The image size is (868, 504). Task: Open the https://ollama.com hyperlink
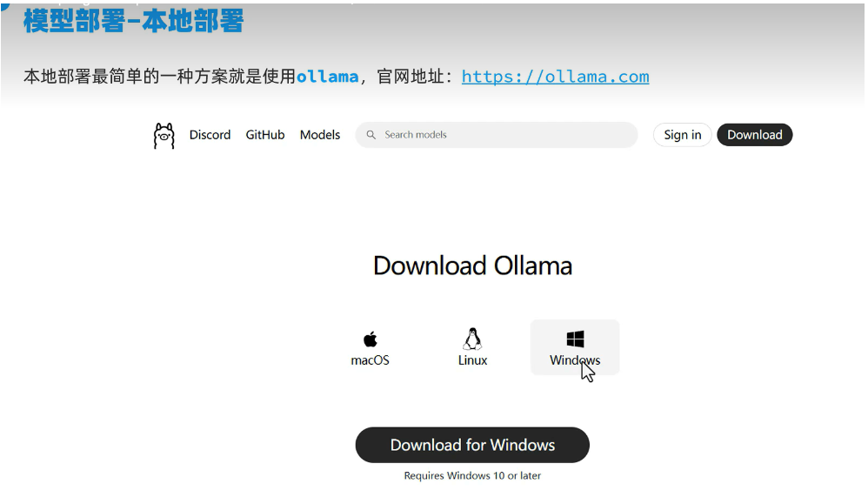(x=555, y=77)
